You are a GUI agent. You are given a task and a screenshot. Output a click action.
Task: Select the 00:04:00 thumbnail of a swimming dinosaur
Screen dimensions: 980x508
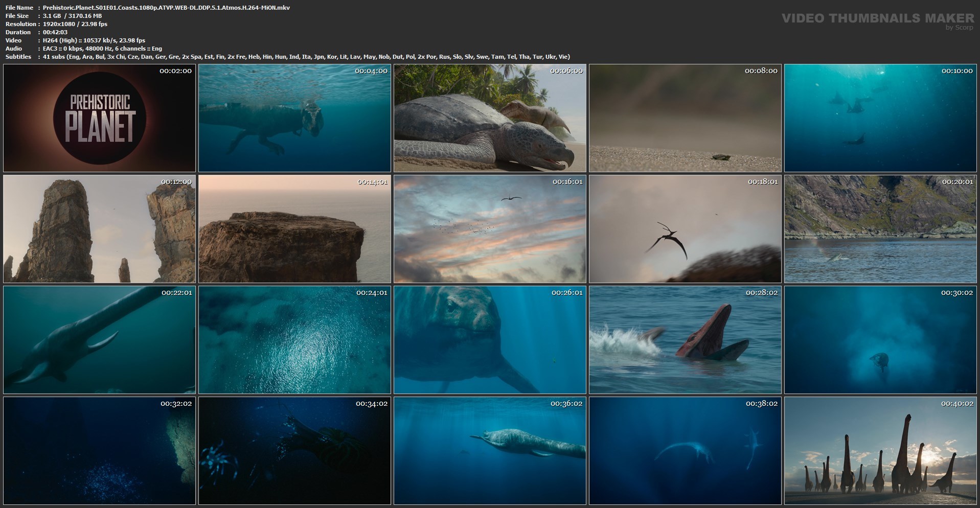point(294,118)
